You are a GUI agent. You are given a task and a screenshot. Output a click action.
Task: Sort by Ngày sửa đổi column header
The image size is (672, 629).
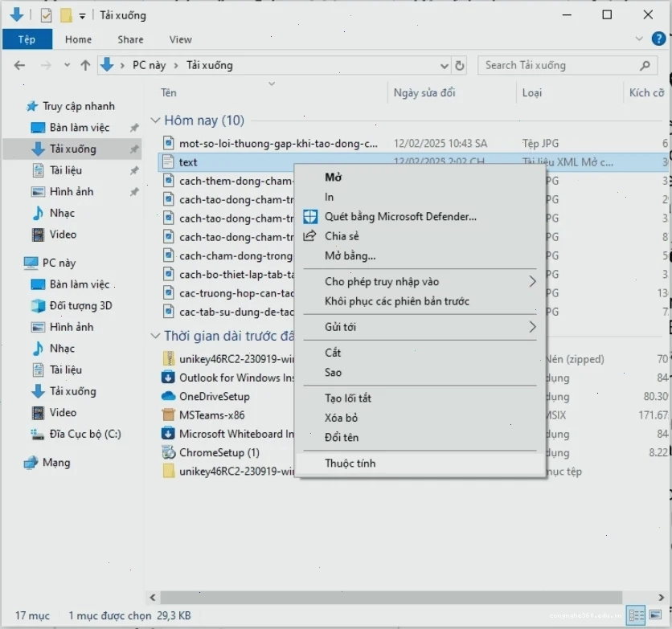[424, 93]
